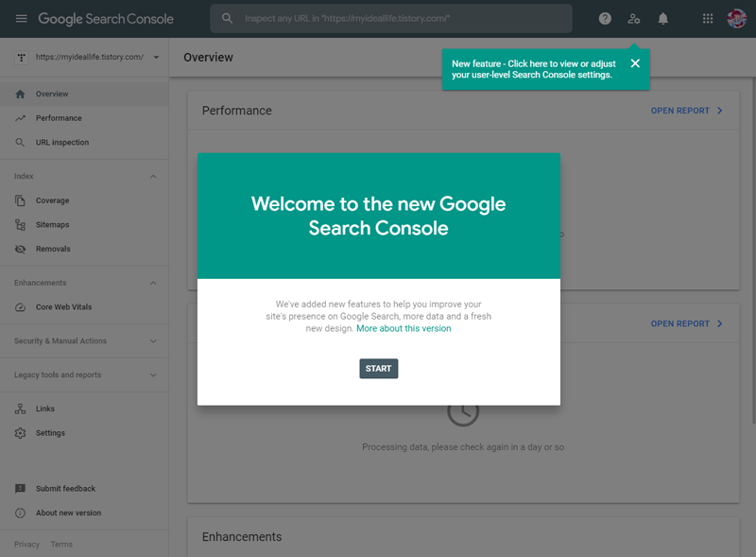Click the Removals crossed-eye icon
This screenshot has height=557, width=756.
[x=20, y=249]
